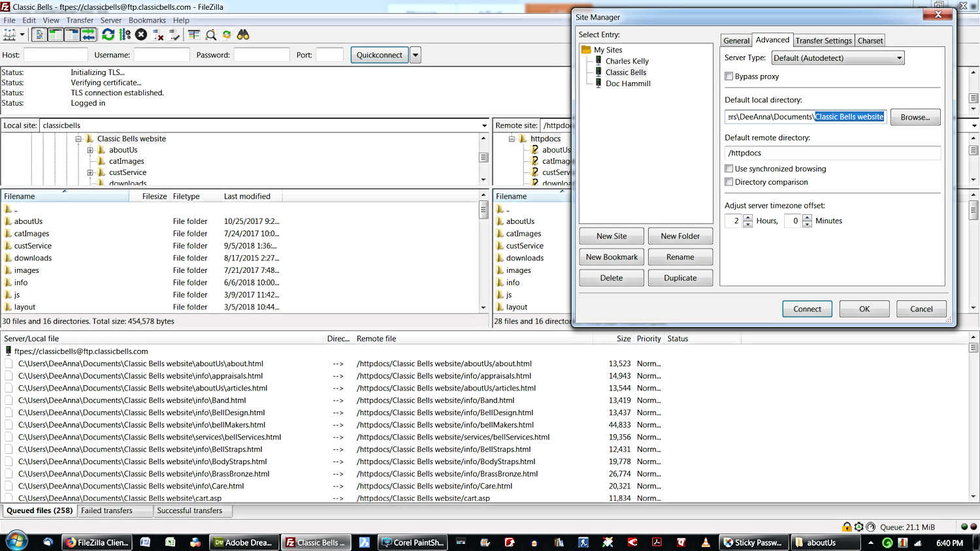Viewport: 980px width, 551px height.
Task: Click the Quickconnect button
Action: pyautogui.click(x=380, y=55)
